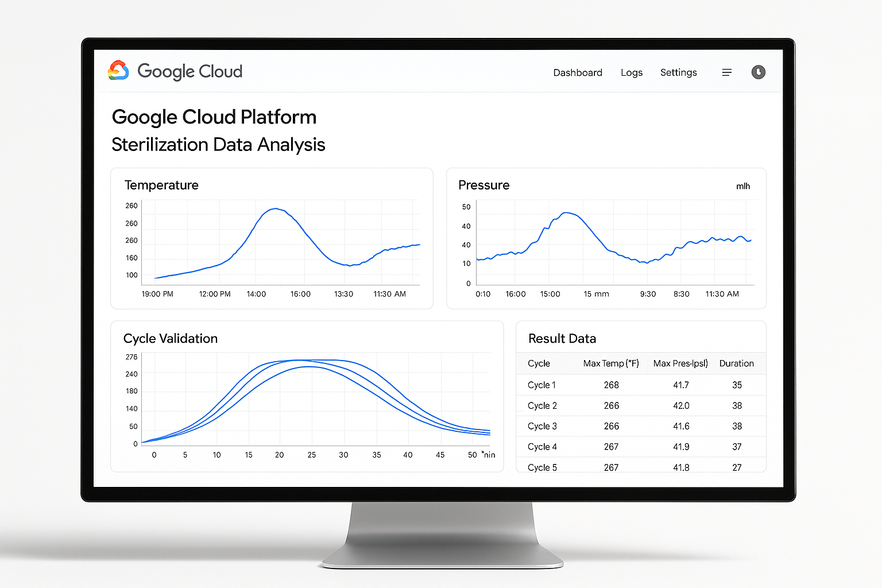Select the Cycle 1 row label

[541, 385]
